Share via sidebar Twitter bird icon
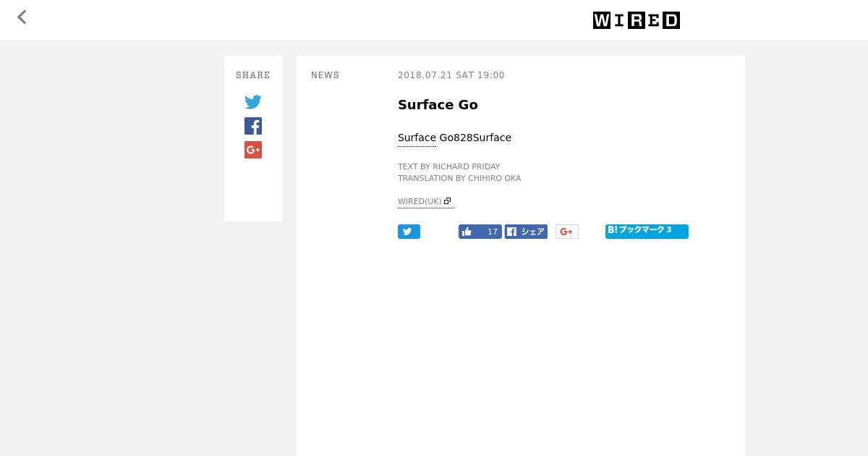 [253, 102]
